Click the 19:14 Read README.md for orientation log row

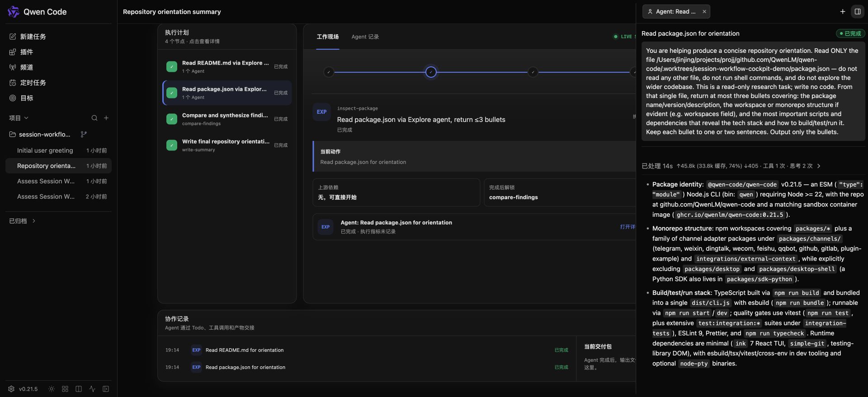367,350
